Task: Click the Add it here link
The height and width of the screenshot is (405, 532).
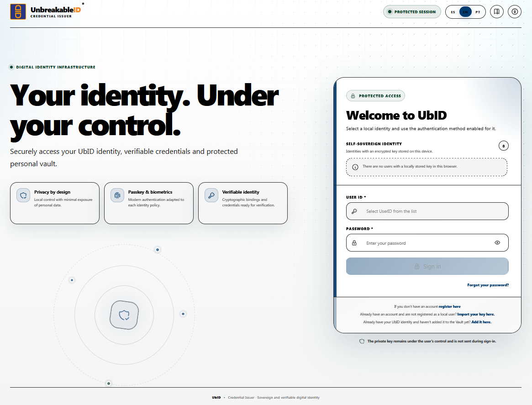Action: click(481, 322)
